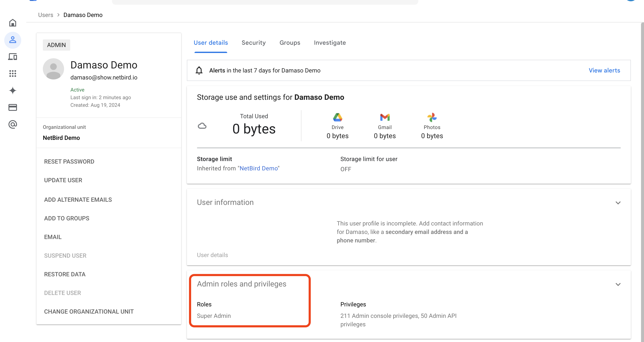Click the alerts bell icon

click(199, 70)
